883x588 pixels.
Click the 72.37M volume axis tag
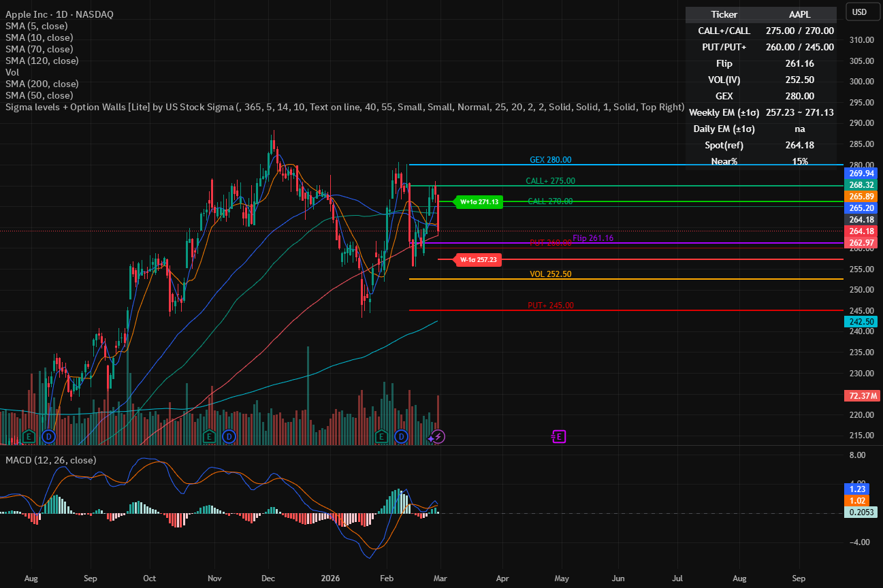862,395
